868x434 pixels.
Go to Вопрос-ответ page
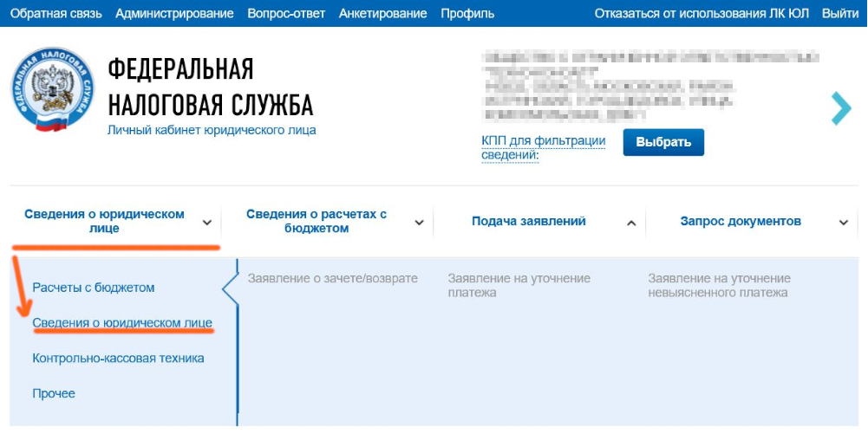point(286,13)
